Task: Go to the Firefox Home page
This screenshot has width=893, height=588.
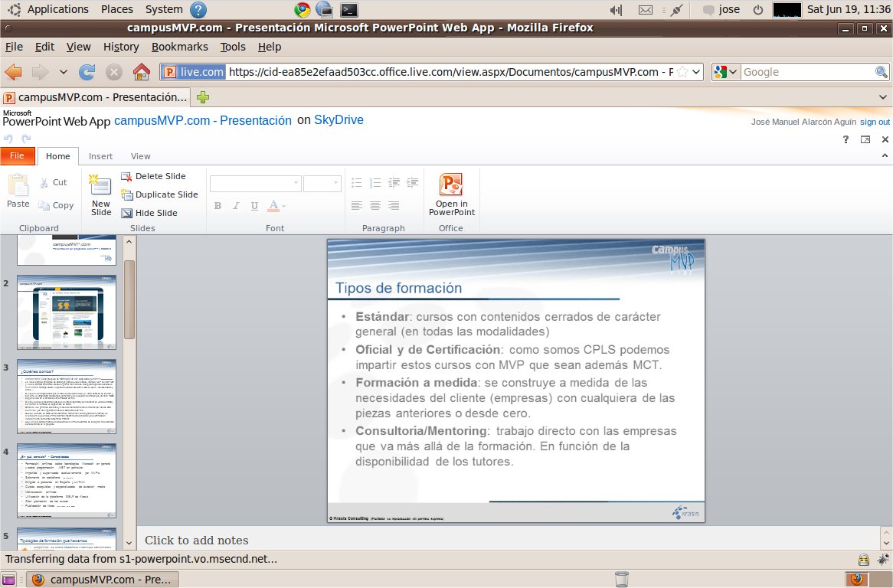Action: coord(141,72)
